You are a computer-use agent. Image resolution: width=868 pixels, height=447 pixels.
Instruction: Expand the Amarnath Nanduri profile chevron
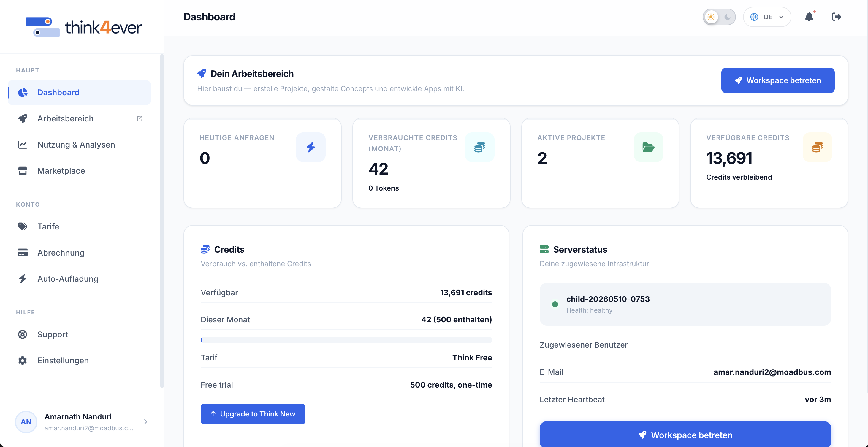coord(145,422)
